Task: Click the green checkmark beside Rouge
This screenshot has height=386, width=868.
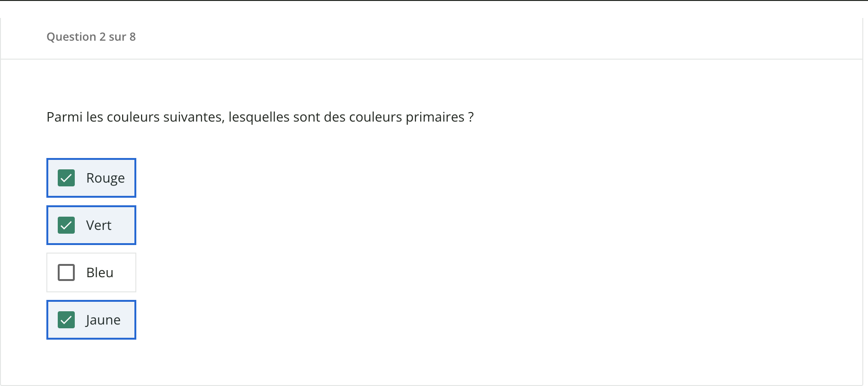Action: click(66, 178)
